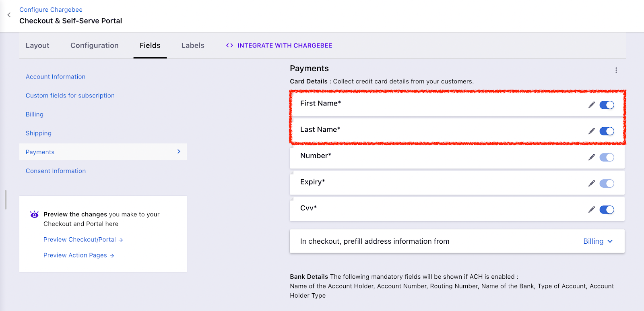Viewport: 644px width, 311px height.
Task: Open the Payments three-dot options menu
Action: coord(616,70)
